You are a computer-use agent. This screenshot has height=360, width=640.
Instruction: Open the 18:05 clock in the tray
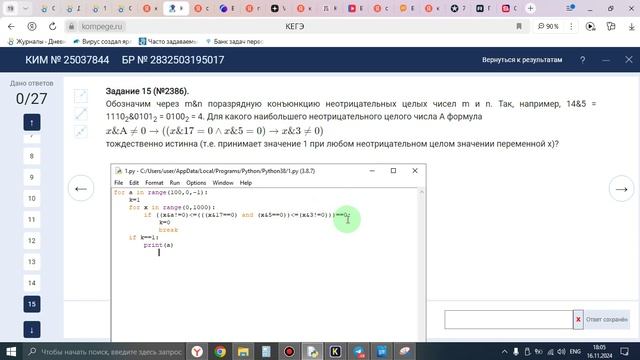(599, 351)
